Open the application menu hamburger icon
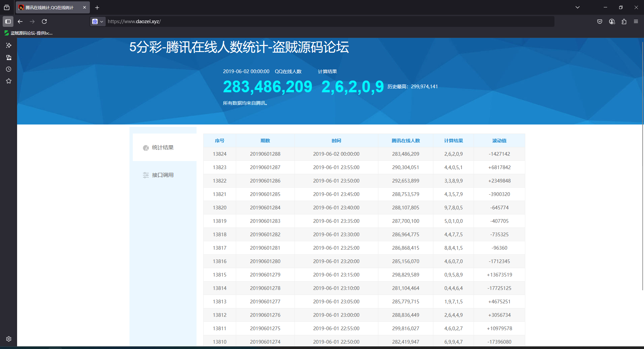Viewport: 644px width, 349px height. pyautogui.click(x=636, y=21)
